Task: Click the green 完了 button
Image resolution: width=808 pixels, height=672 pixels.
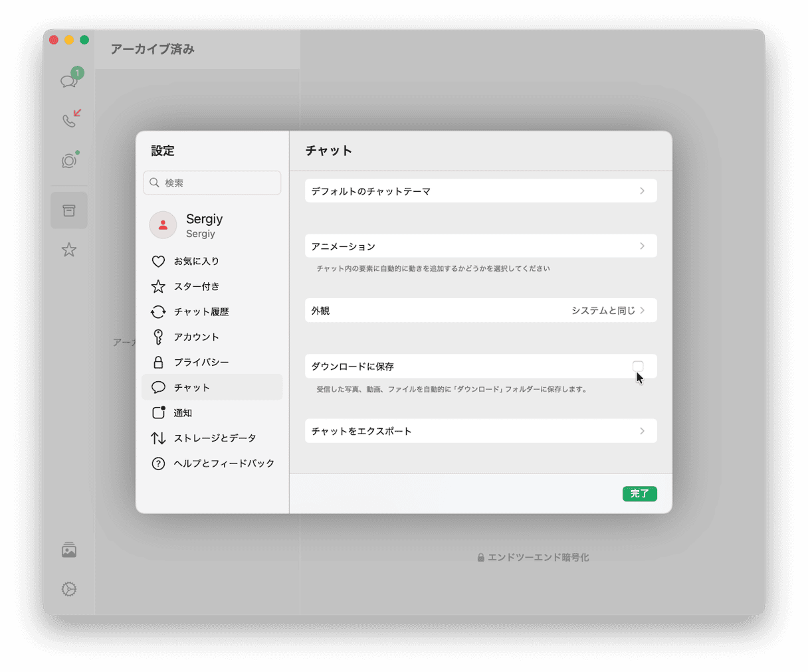Action: [x=639, y=493]
